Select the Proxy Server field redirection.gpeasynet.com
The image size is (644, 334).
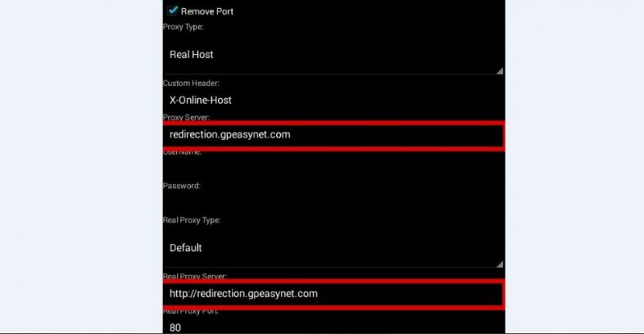pyautogui.click(x=333, y=135)
